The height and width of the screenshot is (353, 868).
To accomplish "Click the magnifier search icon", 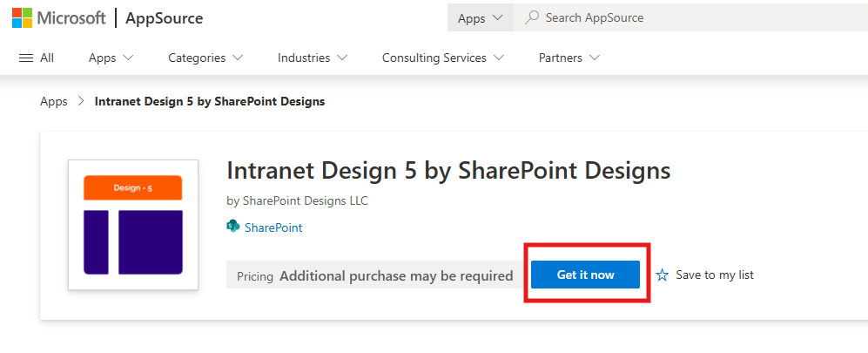I will click(532, 17).
